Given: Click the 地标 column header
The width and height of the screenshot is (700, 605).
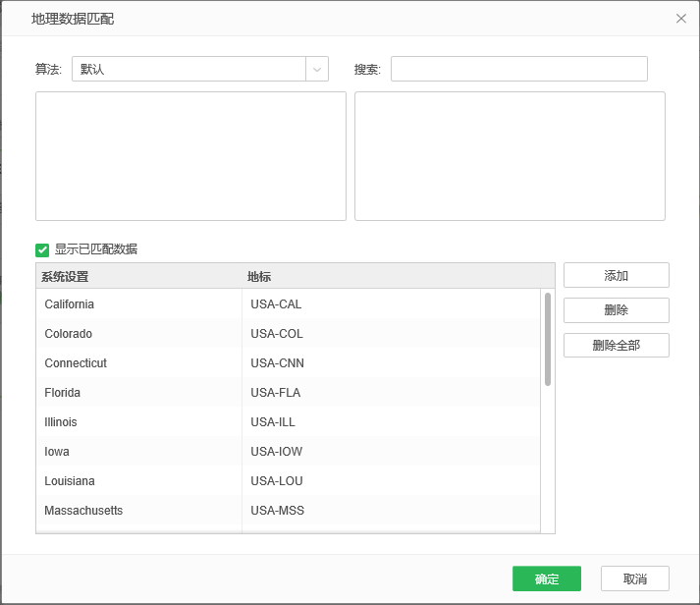Looking at the screenshot, I should (392, 276).
